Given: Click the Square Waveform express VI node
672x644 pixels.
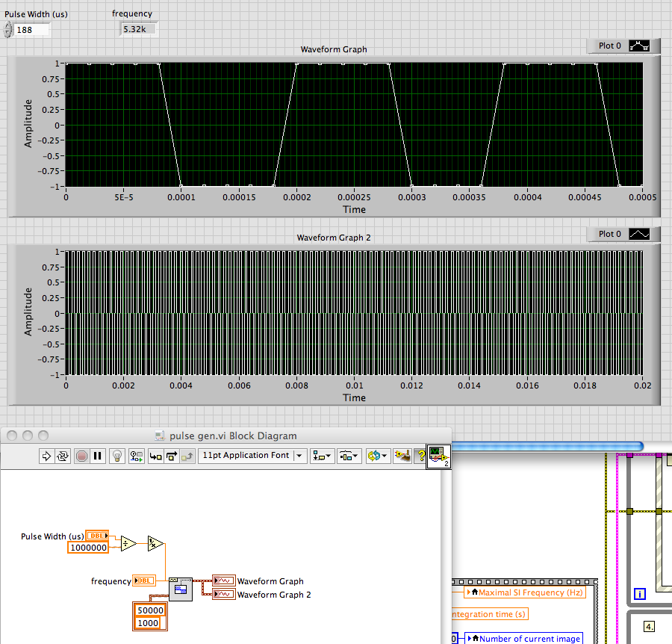Looking at the screenshot, I should pyautogui.click(x=181, y=589).
